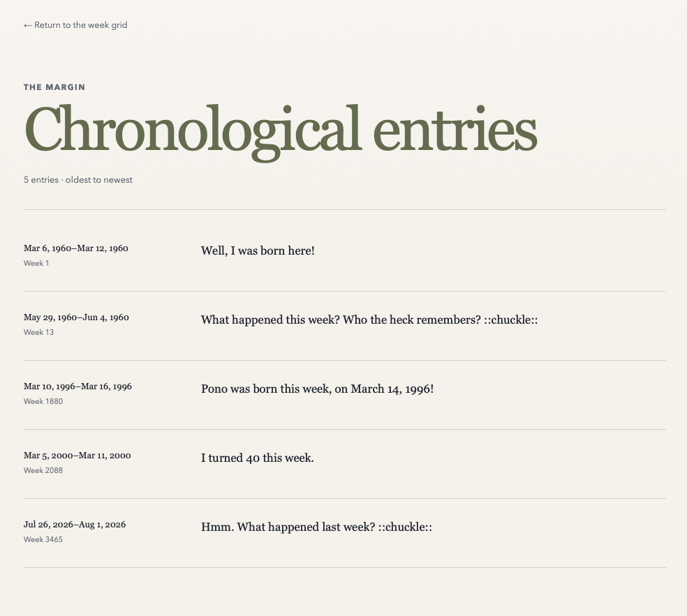Click the Return to the week grid link
687x616 pixels.
point(75,25)
